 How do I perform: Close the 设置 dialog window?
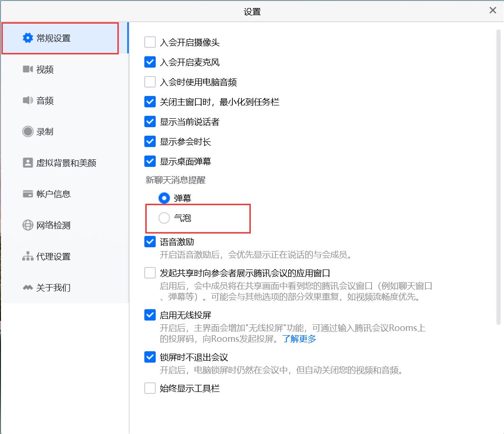(493, 10)
